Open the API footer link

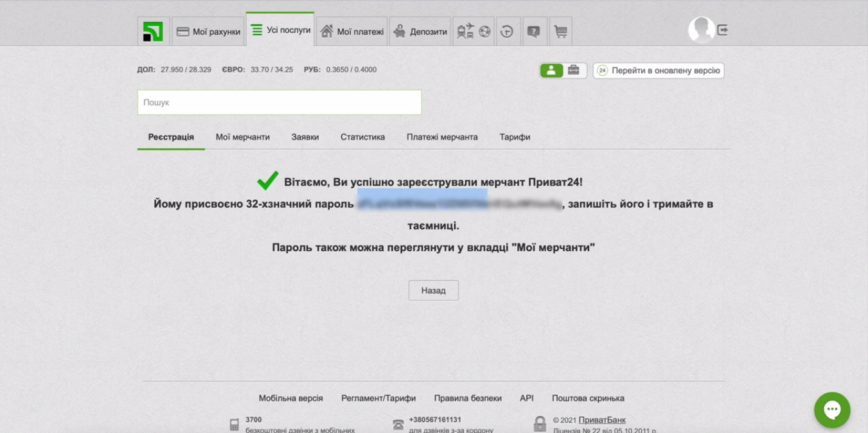coord(527,398)
